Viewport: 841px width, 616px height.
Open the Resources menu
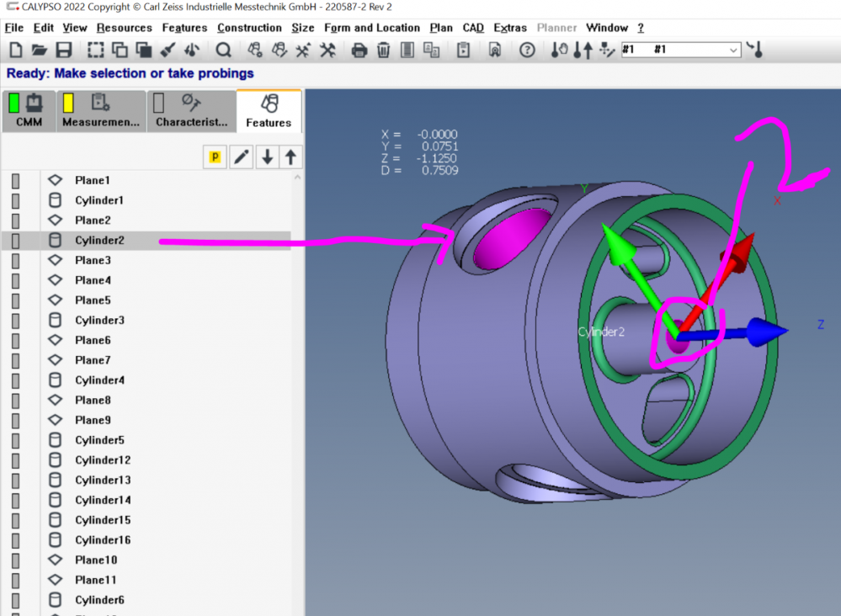pyautogui.click(x=125, y=28)
